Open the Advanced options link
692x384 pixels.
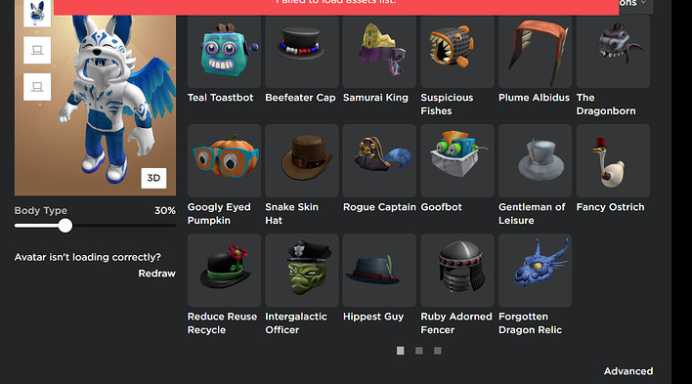tap(628, 371)
